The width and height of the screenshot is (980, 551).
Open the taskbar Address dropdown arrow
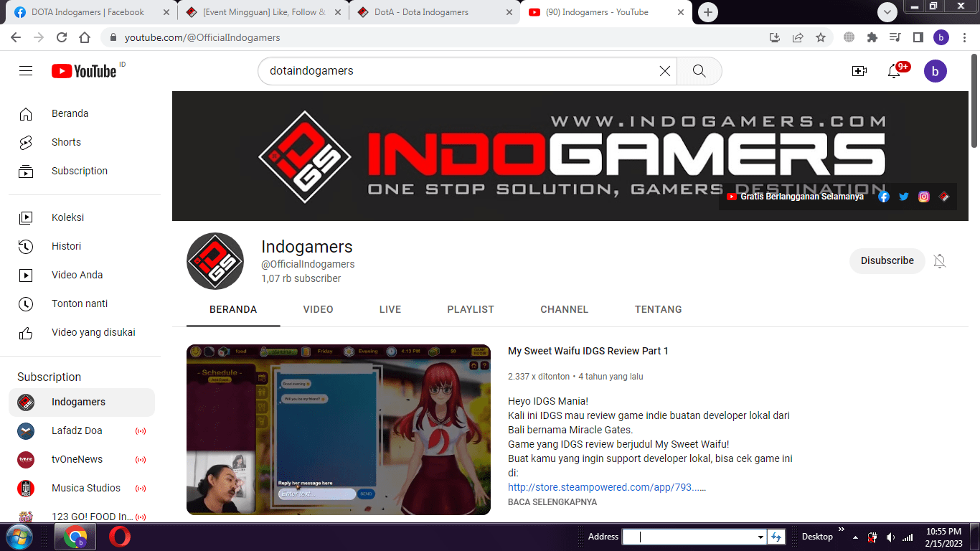click(x=760, y=537)
